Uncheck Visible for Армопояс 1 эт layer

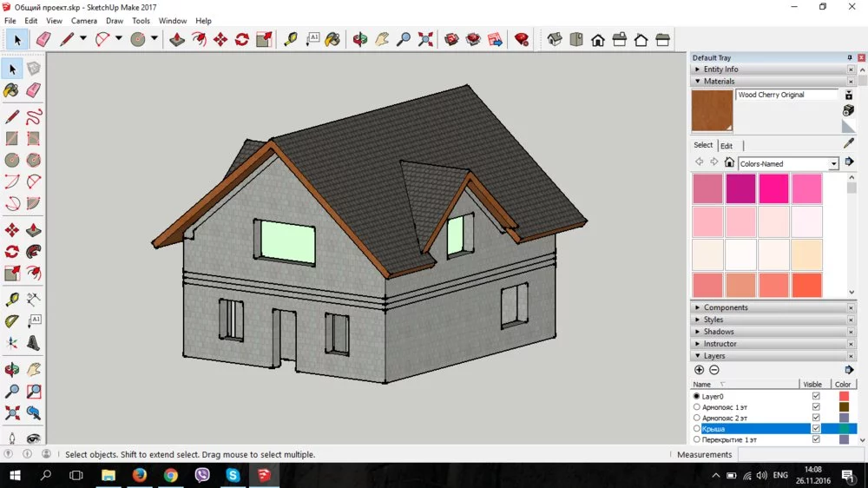point(815,407)
